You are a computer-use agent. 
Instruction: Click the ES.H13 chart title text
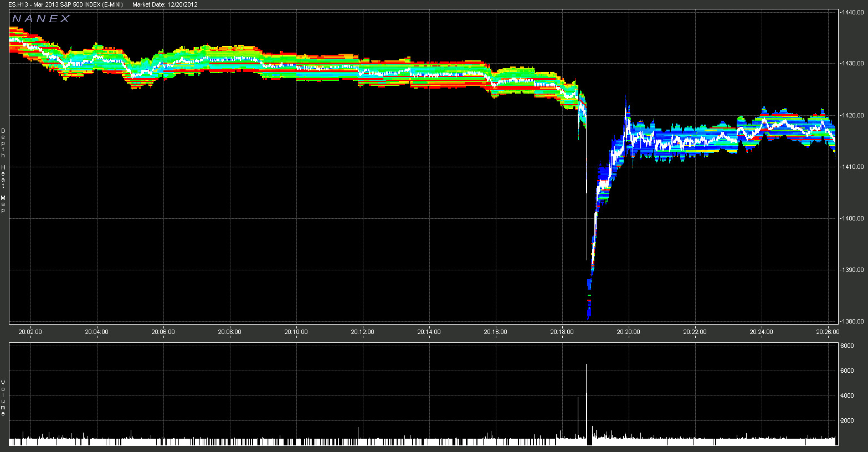coord(65,4)
